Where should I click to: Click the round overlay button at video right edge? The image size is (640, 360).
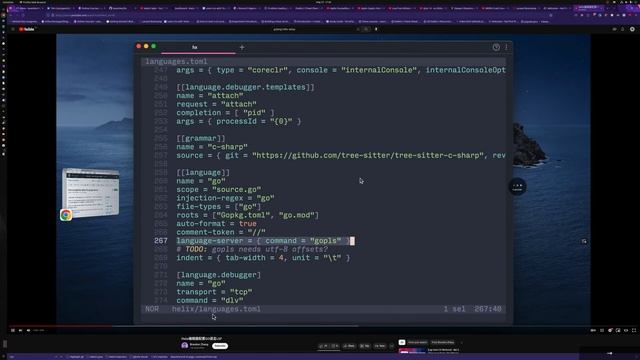point(517,187)
